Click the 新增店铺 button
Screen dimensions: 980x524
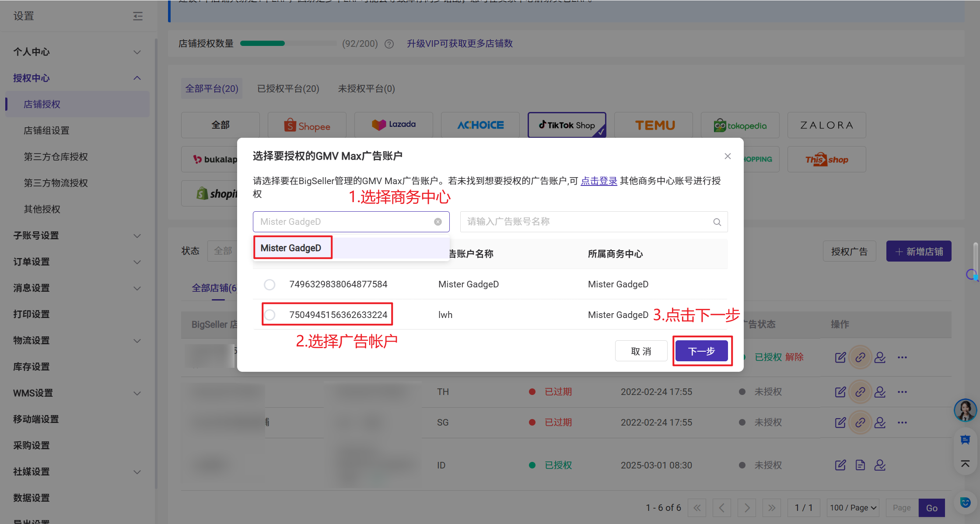(x=919, y=252)
